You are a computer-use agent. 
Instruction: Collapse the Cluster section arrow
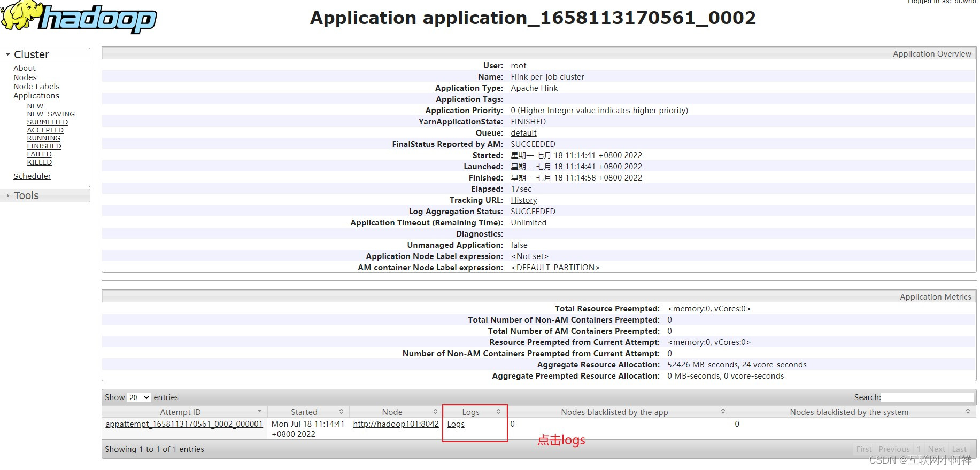point(8,54)
